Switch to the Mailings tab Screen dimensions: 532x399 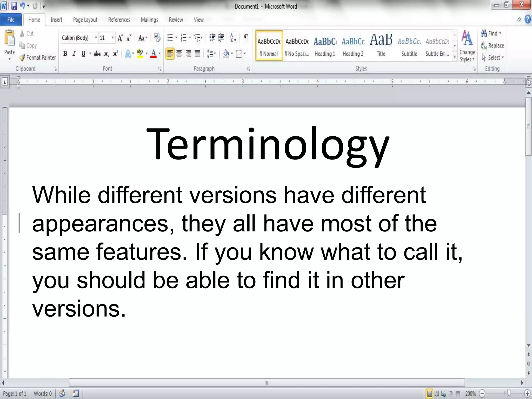click(x=149, y=20)
